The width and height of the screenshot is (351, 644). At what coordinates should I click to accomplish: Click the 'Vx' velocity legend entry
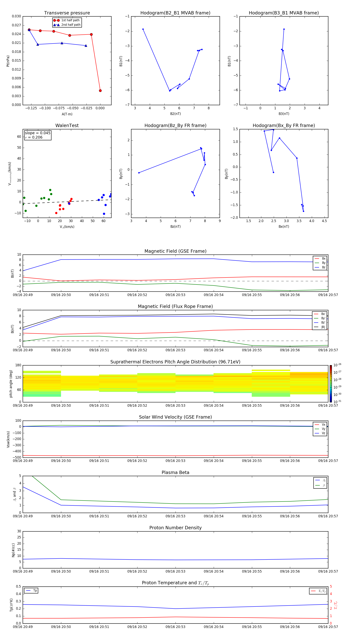click(x=320, y=424)
